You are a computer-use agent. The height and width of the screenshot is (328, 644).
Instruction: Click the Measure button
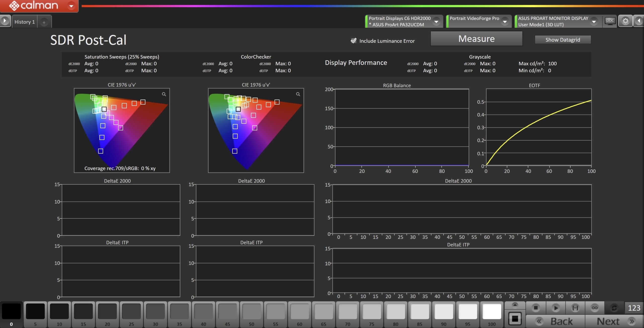click(476, 39)
